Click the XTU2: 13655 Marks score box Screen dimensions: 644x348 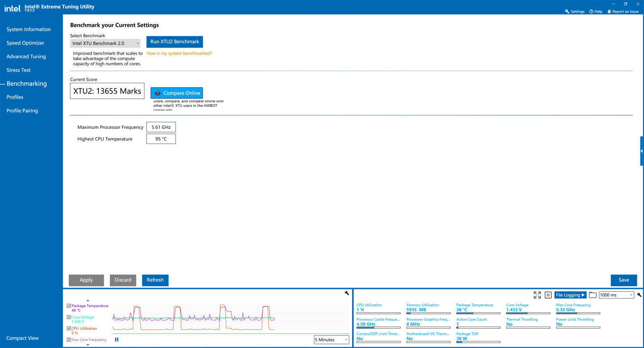click(x=107, y=91)
